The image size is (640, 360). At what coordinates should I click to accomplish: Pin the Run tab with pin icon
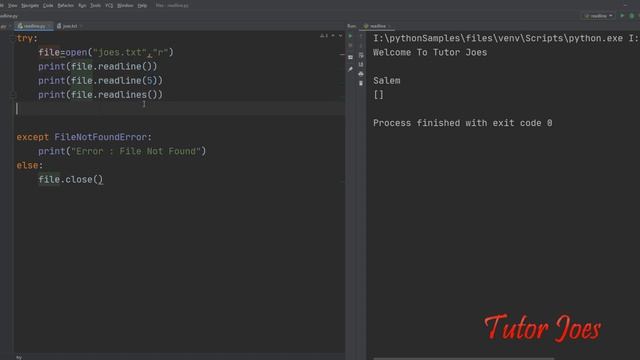point(350,69)
